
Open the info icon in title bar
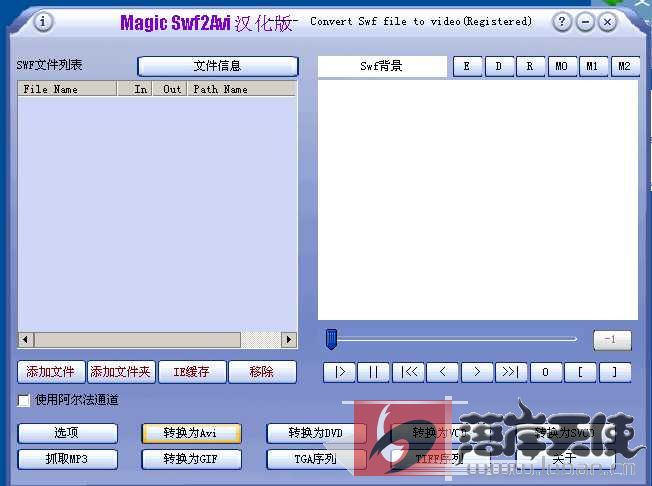(43, 21)
